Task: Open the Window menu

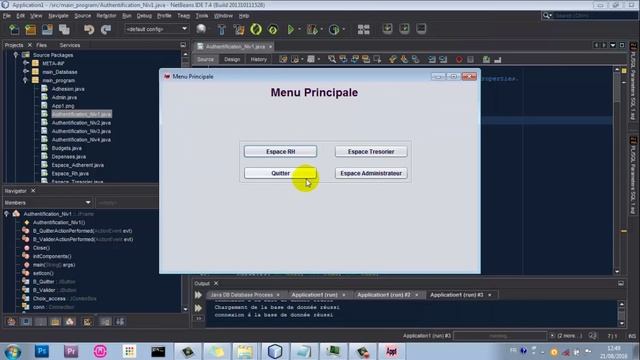Action: [x=223, y=16]
